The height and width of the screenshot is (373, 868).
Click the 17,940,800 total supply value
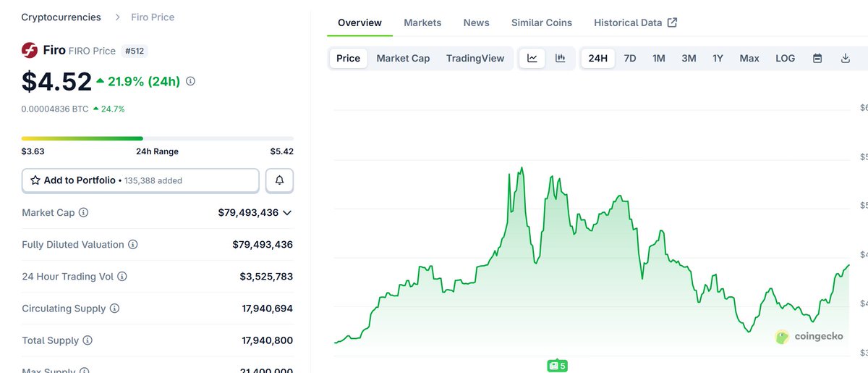[268, 340]
